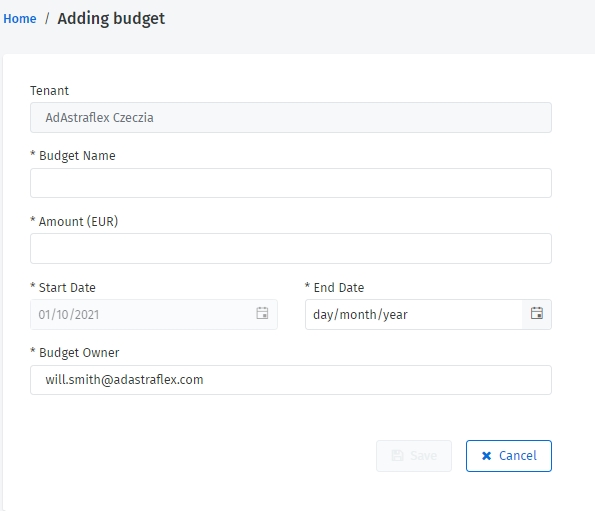Click the Start Date field showing 01/10/2021
The width and height of the screenshot is (595, 511).
point(154,314)
